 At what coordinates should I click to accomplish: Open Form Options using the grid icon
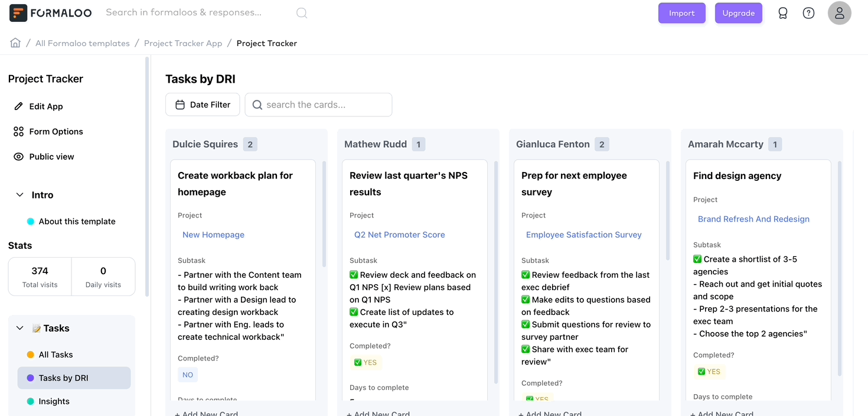coord(19,131)
